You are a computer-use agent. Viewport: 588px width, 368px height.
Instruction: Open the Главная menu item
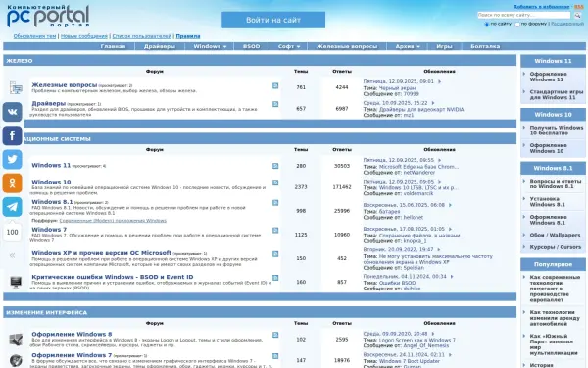113,46
